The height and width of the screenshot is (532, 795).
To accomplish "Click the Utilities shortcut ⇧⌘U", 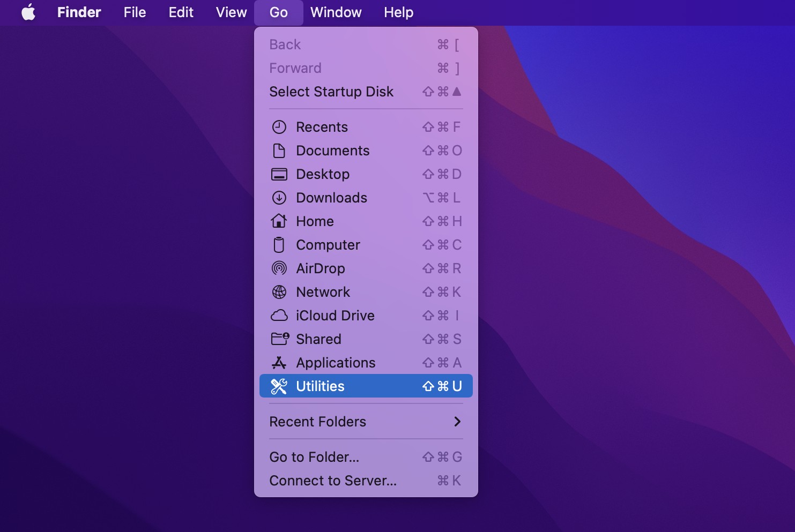I will click(x=442, y=386).
